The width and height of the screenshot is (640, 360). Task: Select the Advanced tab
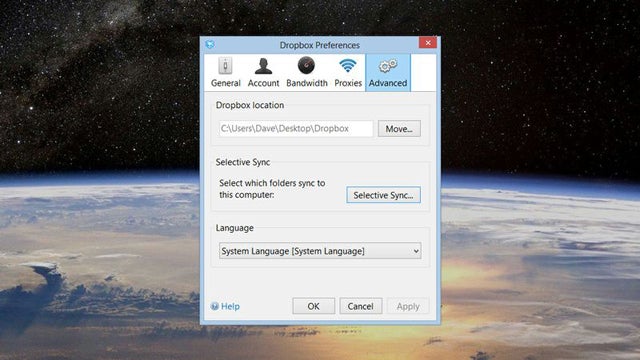pos(388,73)
